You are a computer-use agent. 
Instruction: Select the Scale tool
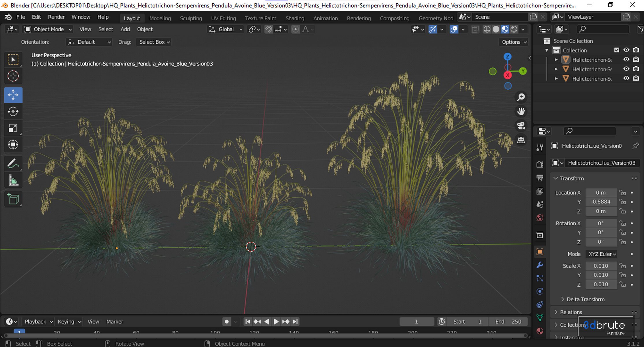point(13,128)
